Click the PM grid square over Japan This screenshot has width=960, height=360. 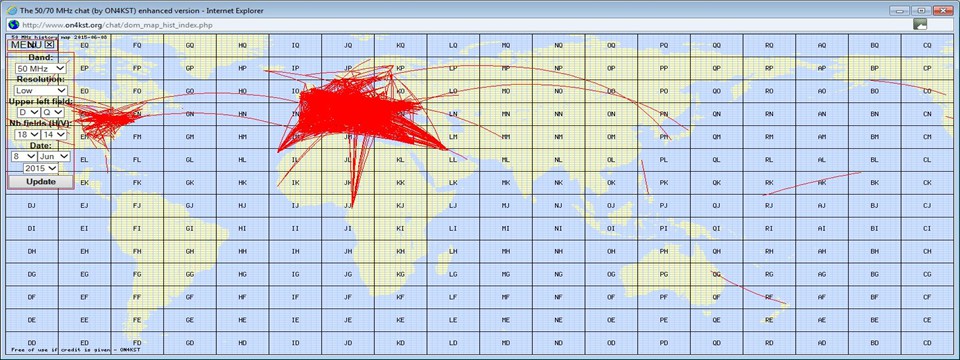point(664,137)
